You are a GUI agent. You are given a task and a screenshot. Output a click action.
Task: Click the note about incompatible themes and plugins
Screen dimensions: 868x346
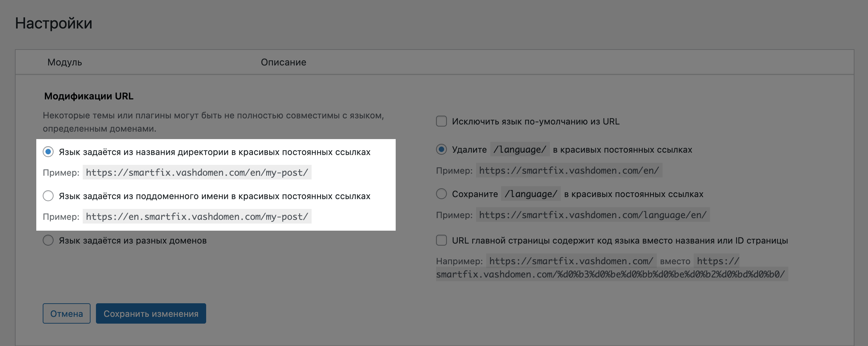click(213, 122)
